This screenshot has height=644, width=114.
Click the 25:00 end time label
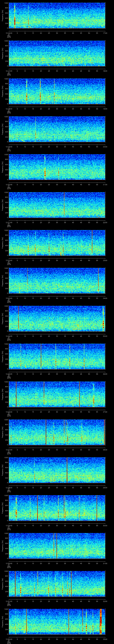coord(105,336)
